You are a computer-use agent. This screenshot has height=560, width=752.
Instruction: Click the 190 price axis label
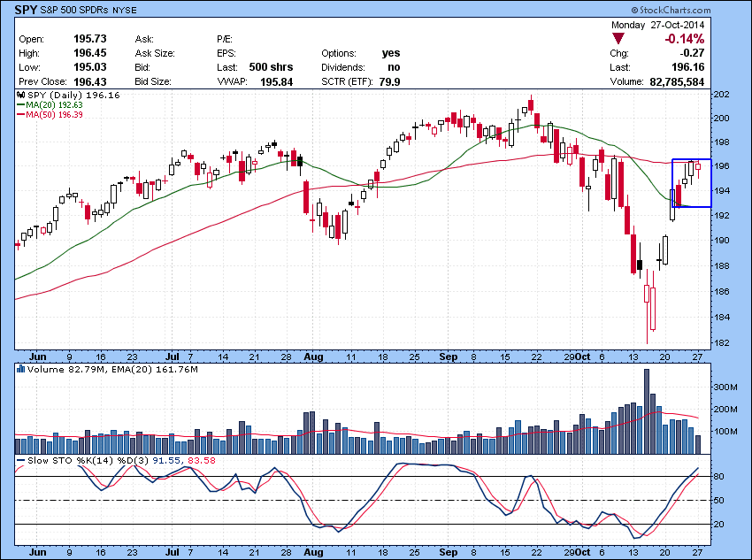tap(722, 241)
